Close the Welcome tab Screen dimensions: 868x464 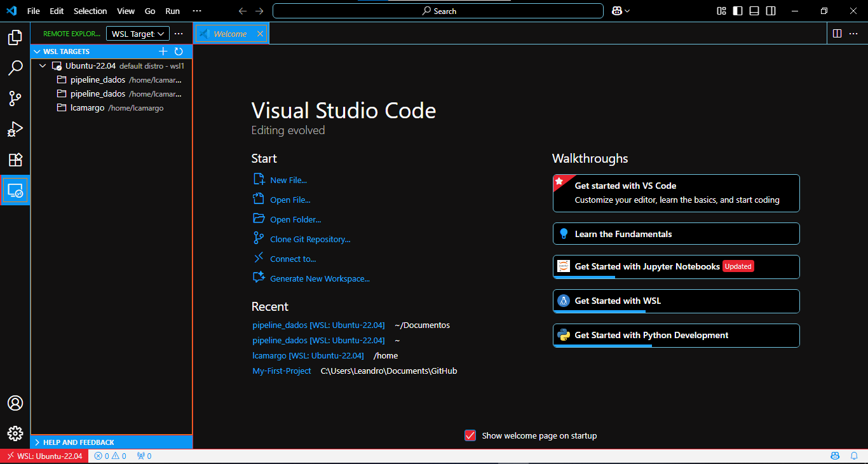[x=260, y=34]
